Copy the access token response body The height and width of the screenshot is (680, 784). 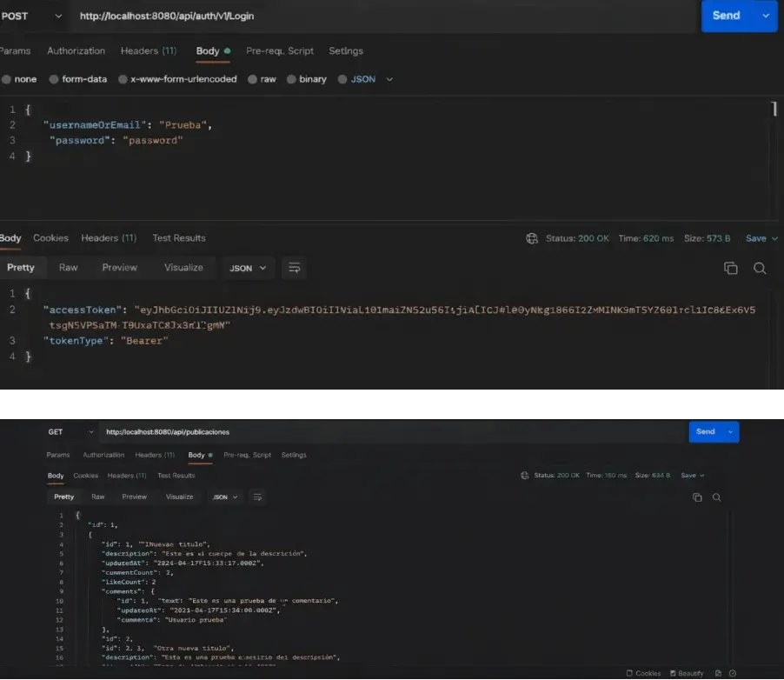pyautogui.click(x=731, y=268)
